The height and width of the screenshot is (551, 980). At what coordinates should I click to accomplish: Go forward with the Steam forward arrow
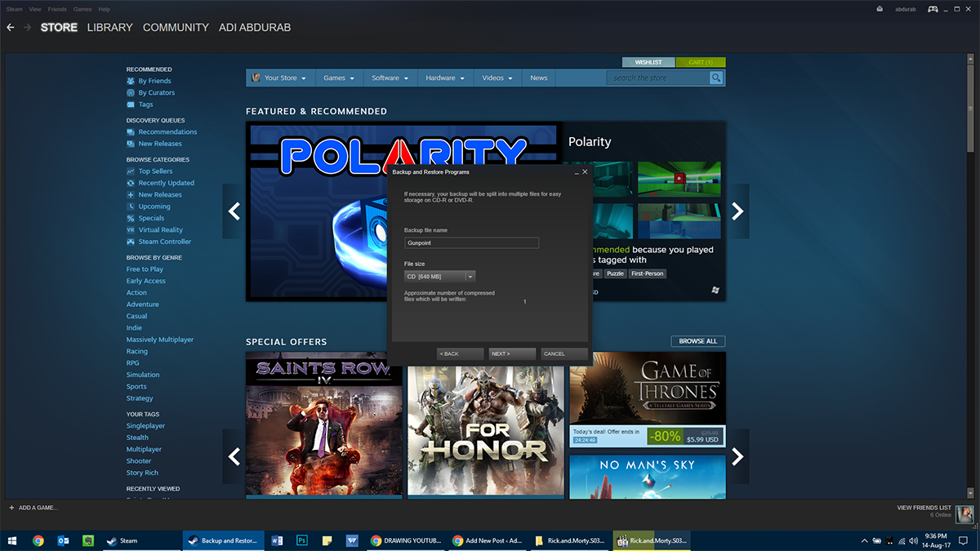[x=28, y=27]
